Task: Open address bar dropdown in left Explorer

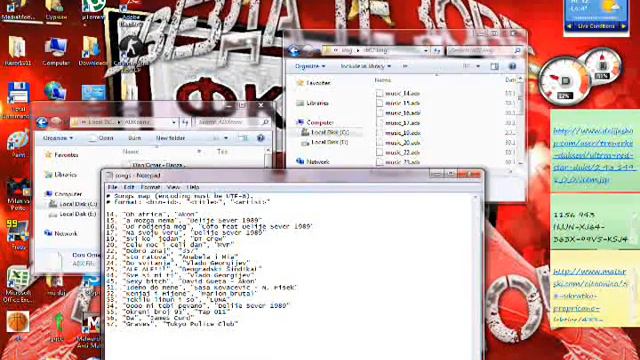Action: 174,122
